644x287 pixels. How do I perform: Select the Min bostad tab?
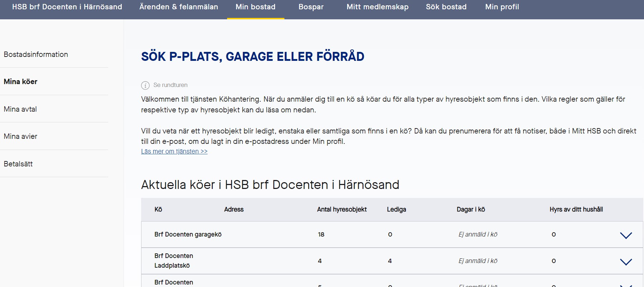coord(255,7)
